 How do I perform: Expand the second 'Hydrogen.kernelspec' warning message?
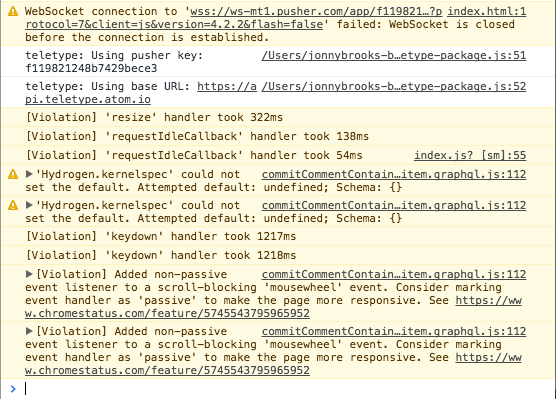[x=29, y=205]
